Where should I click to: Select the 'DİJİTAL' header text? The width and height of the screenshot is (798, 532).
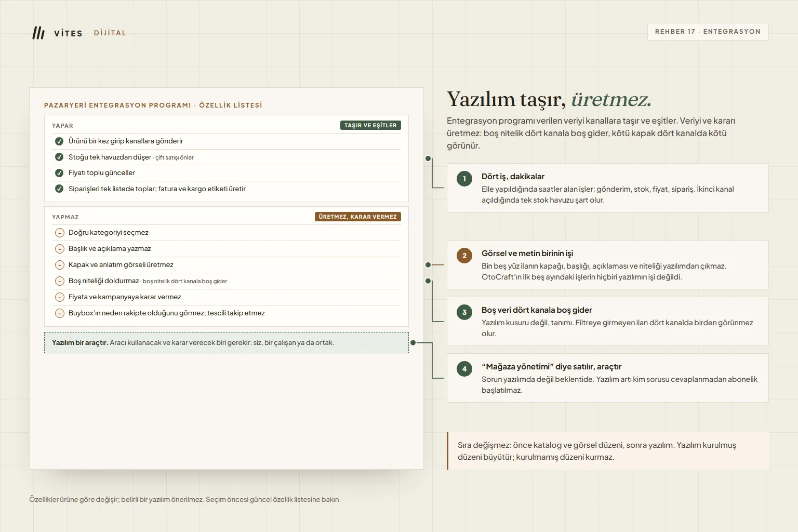click(110, 33)
